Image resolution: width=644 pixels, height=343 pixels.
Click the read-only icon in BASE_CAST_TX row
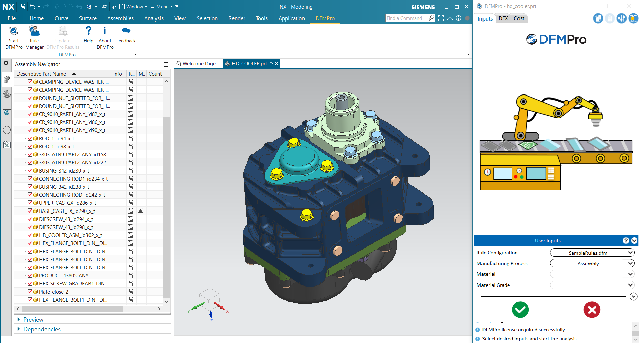coord(141,211)
